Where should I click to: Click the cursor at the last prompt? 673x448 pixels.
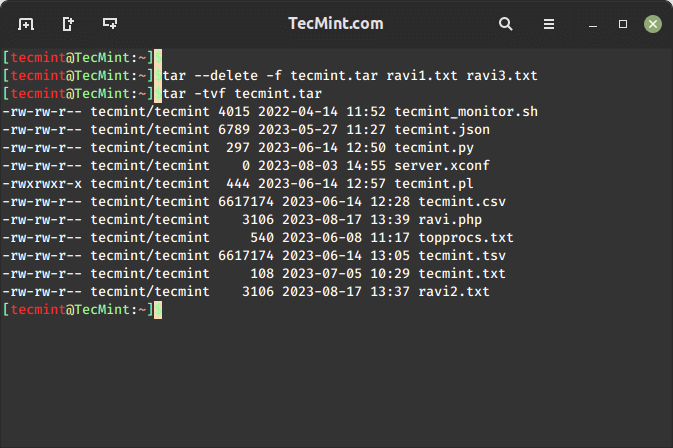coord(157,310)
